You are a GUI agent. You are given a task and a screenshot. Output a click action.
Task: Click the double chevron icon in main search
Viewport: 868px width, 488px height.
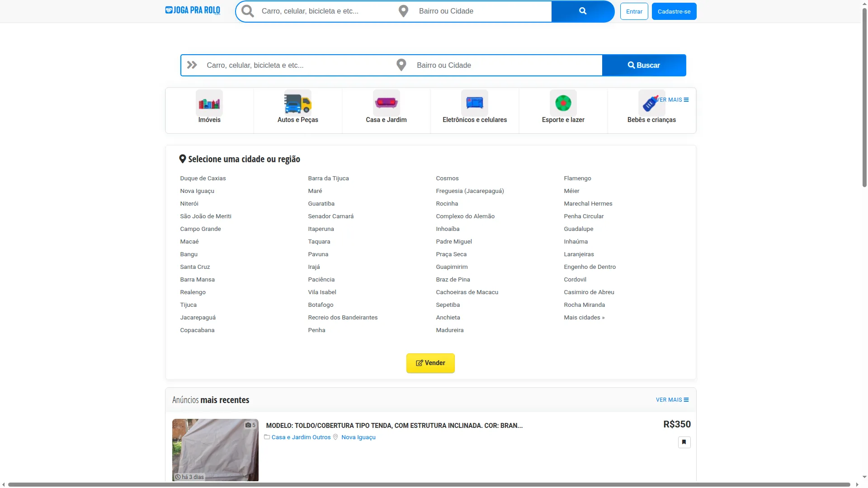tap(192, 65)
